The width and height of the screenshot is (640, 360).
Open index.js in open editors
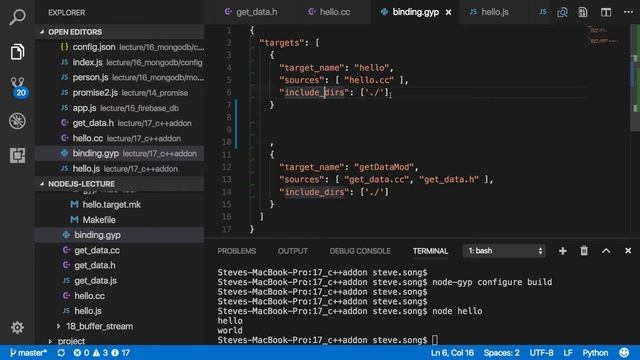(120, 62)
